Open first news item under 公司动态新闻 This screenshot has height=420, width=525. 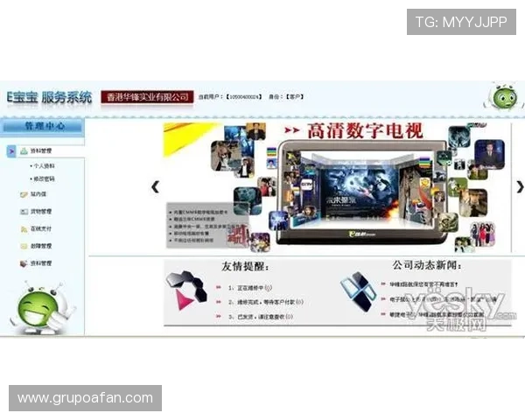423,284
